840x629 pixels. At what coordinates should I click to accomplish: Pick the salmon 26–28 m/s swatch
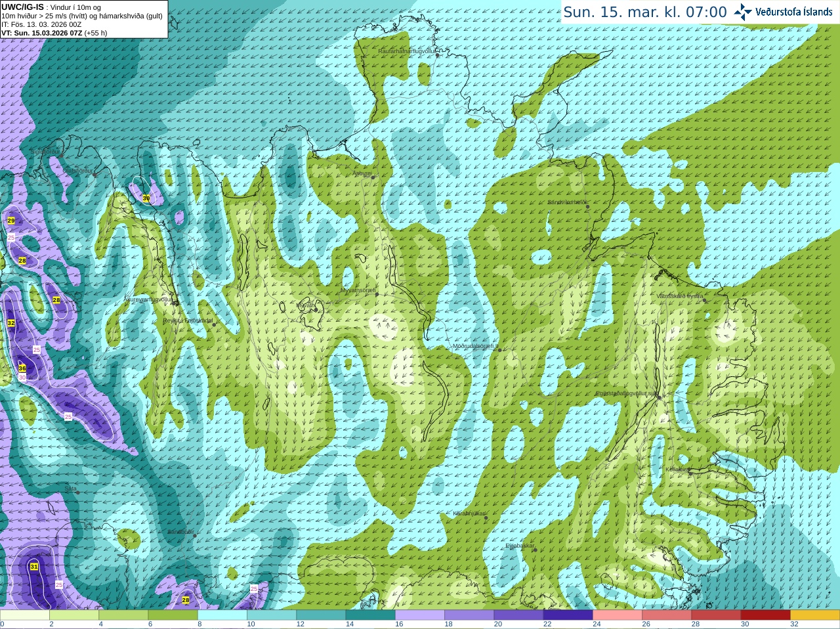pos(667,615)
